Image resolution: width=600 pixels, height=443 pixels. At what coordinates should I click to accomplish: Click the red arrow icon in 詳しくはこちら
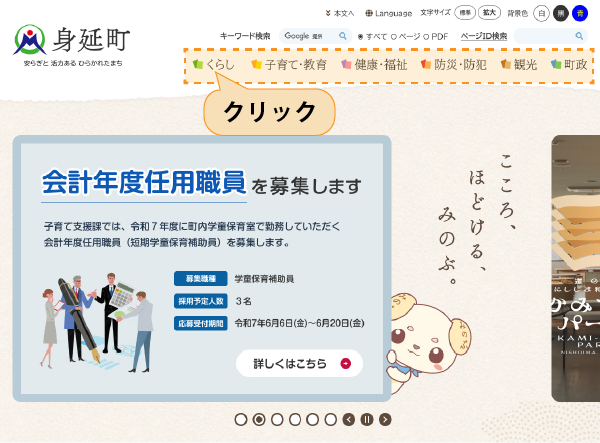pos(346,363)
